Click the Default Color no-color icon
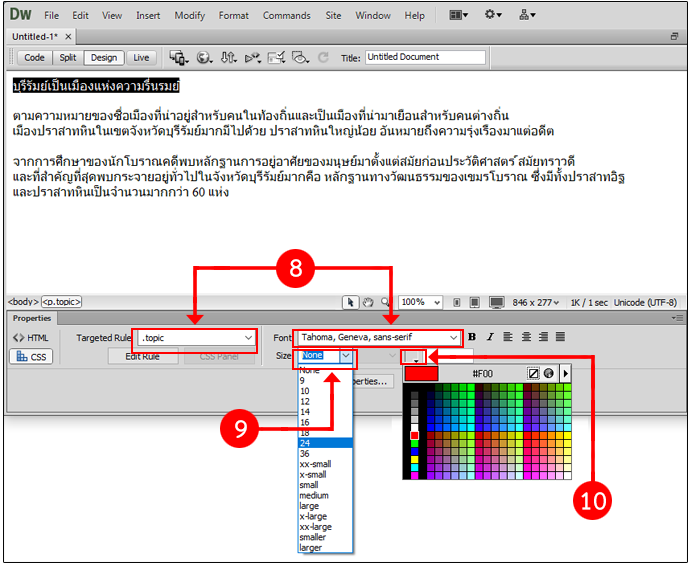 [533, 373]
